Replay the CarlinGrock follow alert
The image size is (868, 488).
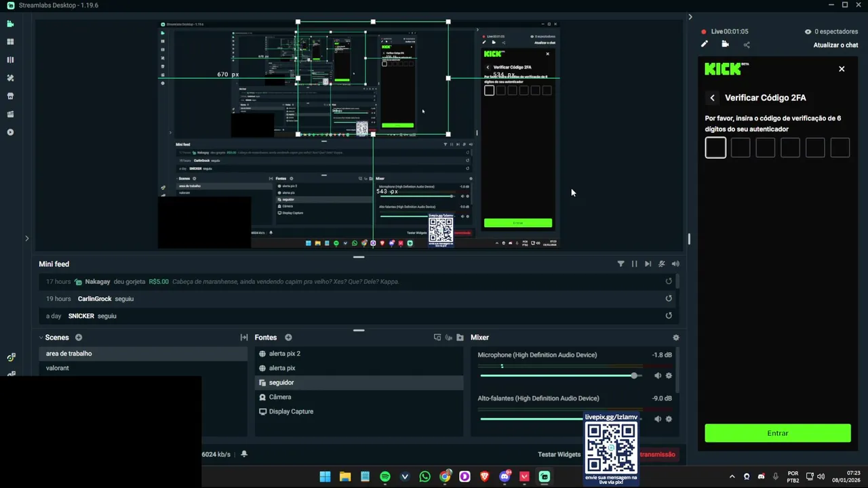tap(669, 298)
